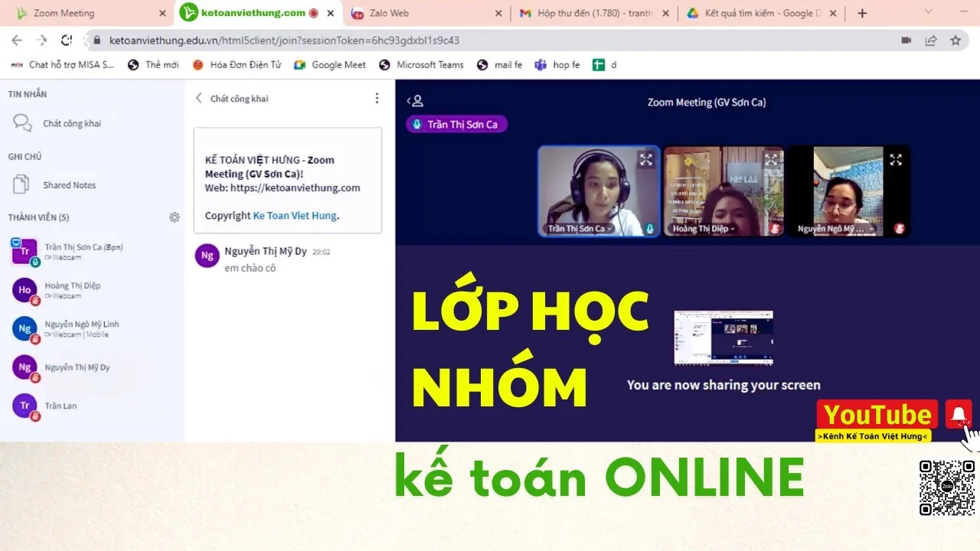Viewport: 980px width, 551px height.
Task: Open chat options three-dot menu
Action: pyautogui.click(x=377, y=98)
